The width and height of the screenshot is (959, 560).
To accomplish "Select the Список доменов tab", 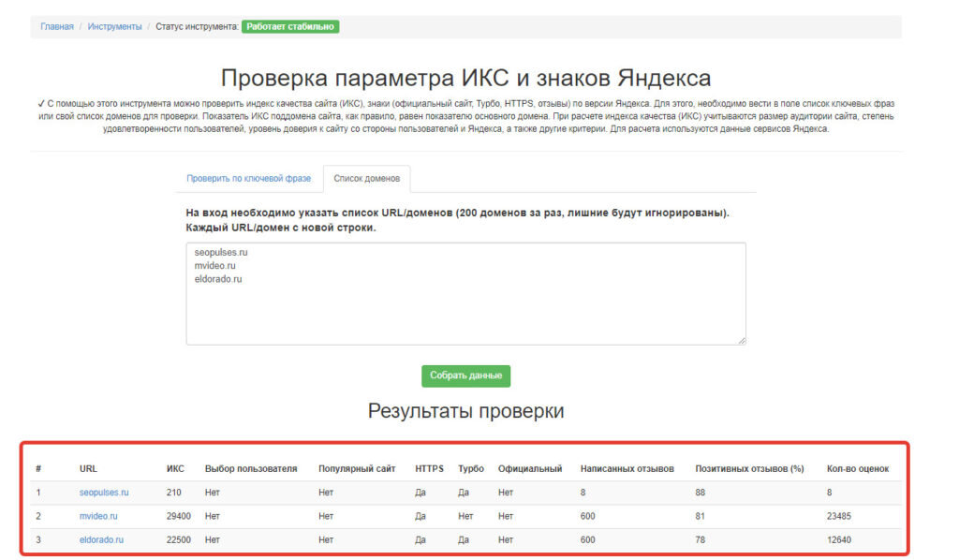I will click(366, 179).
